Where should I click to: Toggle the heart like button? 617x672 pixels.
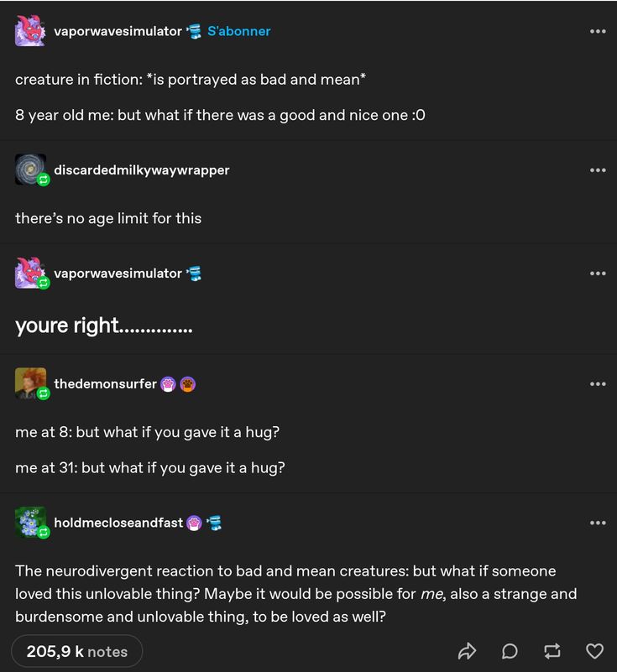(x=594, y=651)
